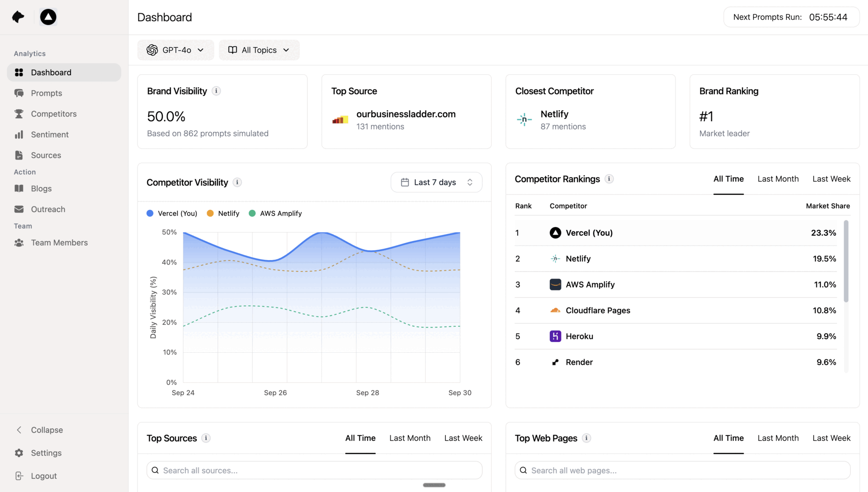Open Sentiment from the sidebar
This screenshot has height=492, width=868.
(50, 134)
